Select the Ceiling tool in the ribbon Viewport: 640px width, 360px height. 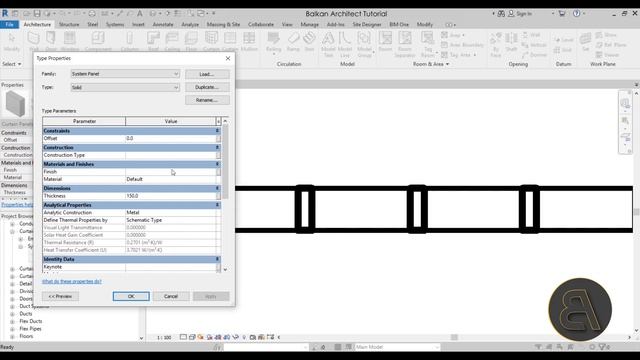coord(172,42)
